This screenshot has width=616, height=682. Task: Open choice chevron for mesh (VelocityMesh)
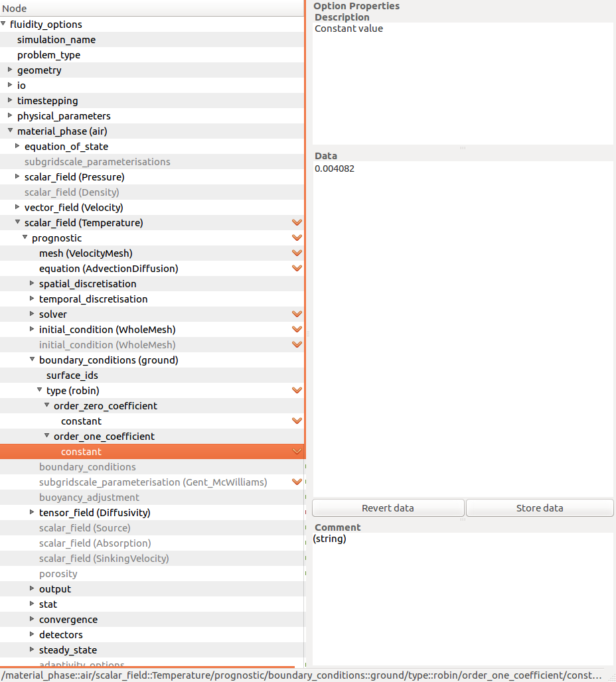pos(297,253)
